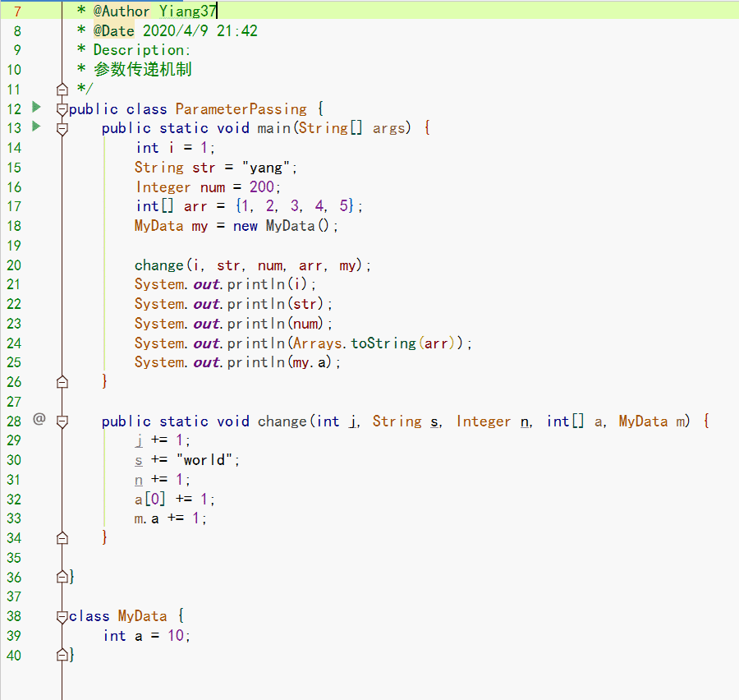Click line number 7 in the gutter

[17, 12]
